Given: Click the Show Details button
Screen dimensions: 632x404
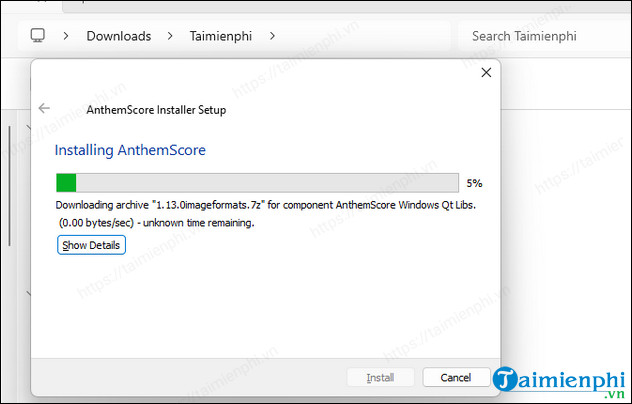Looking at the screenshot, I should click(91, 245).
